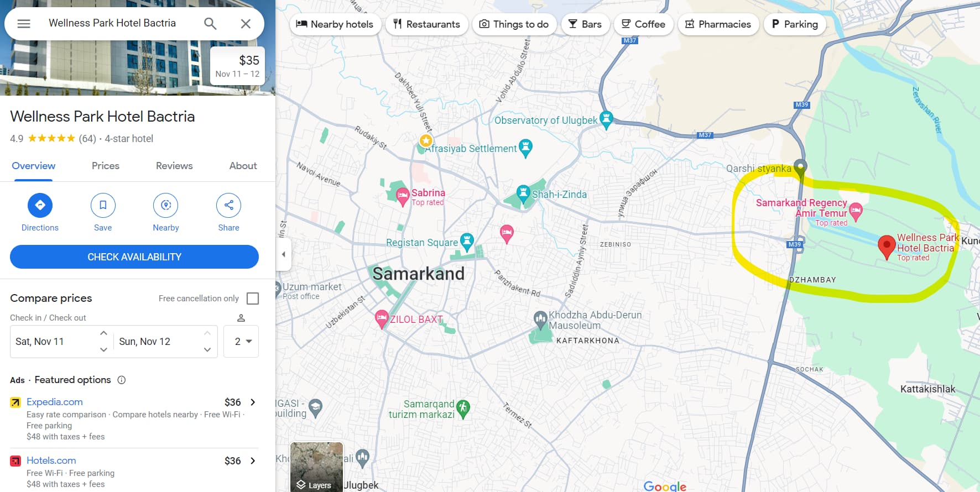Click the Sat, Nov 11 check-in field
The image size is (980, 492).
(x=55, y=342)
